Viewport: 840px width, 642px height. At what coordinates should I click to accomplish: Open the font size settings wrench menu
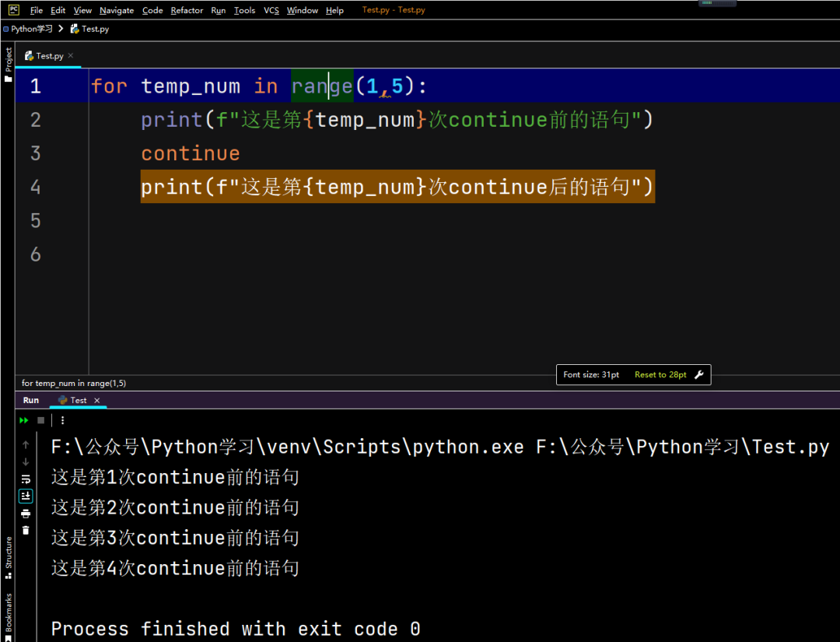click(698, 374)
